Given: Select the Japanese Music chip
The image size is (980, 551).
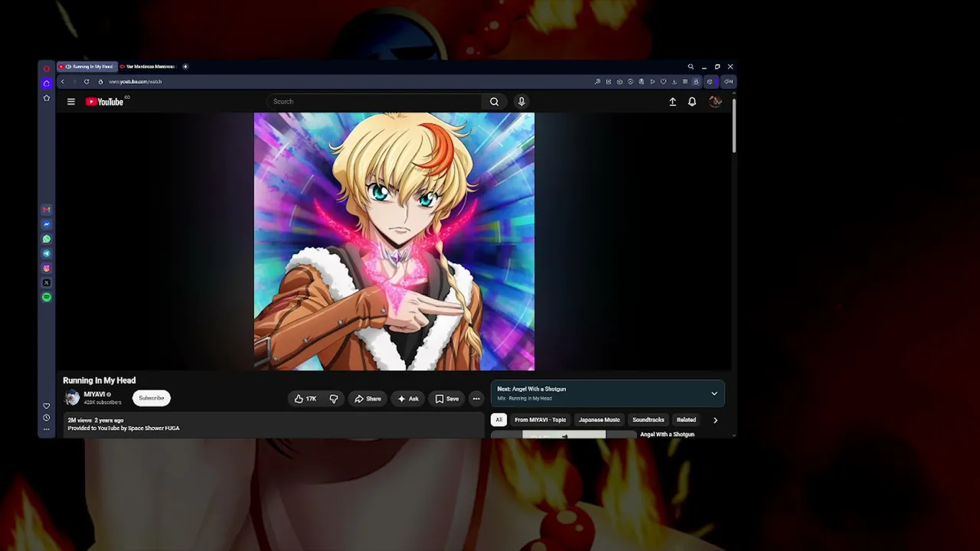Looking at the screenshot, I should 599,420.
